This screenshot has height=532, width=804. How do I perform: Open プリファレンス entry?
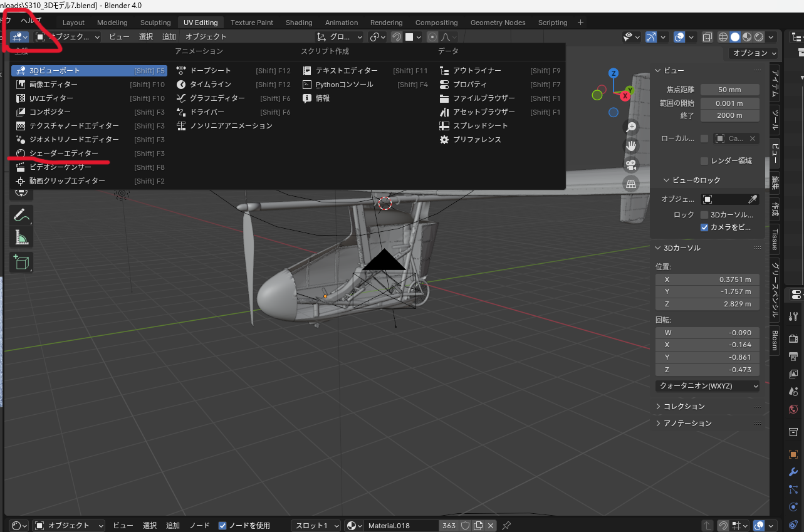click(x=499, y=140)
